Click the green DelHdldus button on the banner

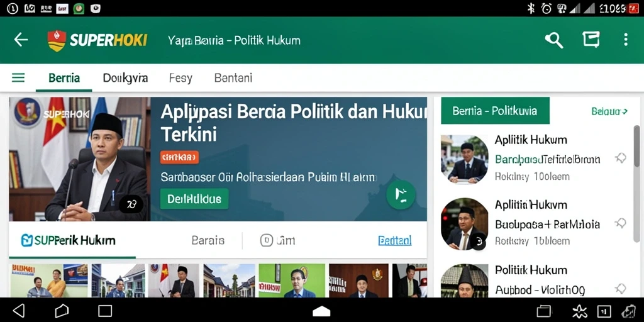pyautogui.click(x=194, y=199)
